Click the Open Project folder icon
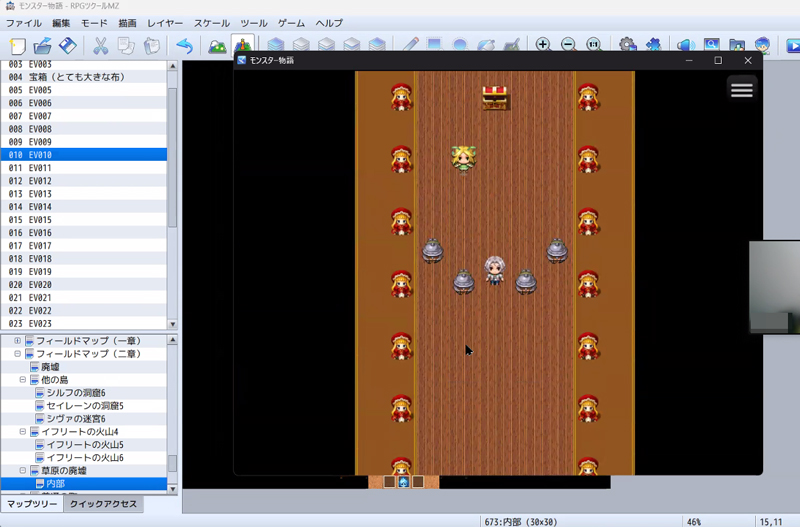Image resolution: width=800 pixels, height=527 pixels. pos(42,46)
